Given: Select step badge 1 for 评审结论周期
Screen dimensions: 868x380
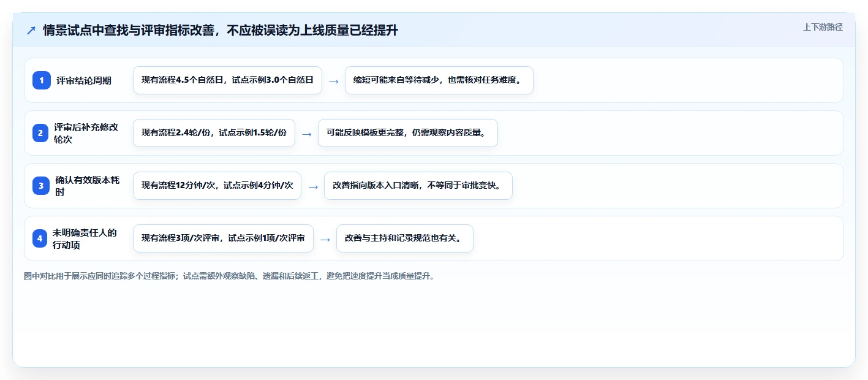Looking at the screenshot, I should pos(42,80).
